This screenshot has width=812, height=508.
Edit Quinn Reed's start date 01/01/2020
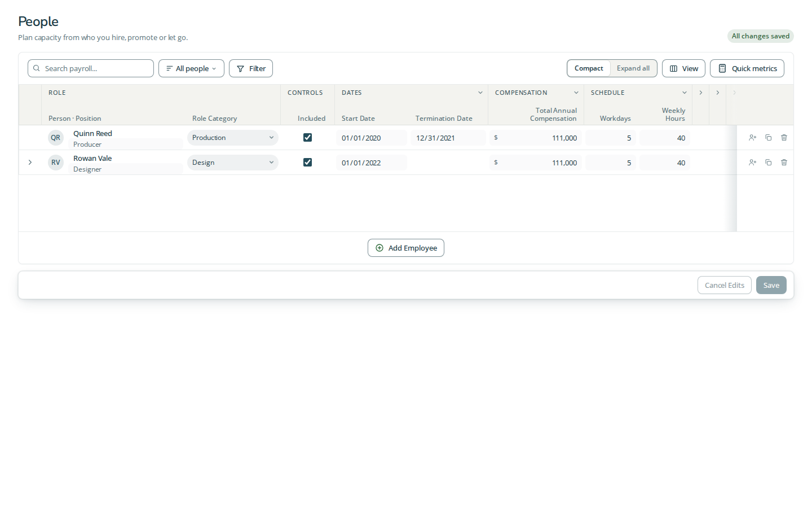[x=372, y=138]
